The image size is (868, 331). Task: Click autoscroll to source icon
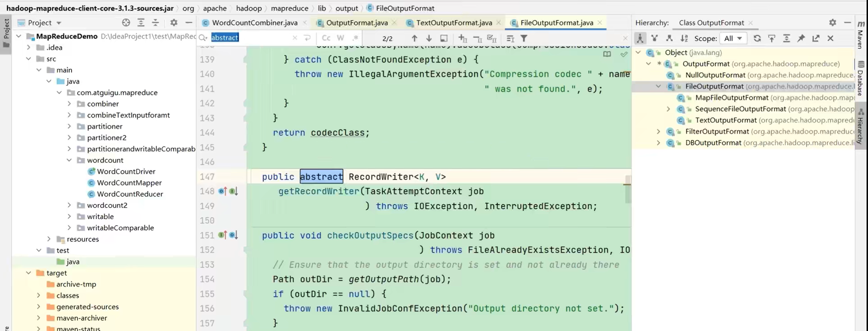[x=772, y=38]
